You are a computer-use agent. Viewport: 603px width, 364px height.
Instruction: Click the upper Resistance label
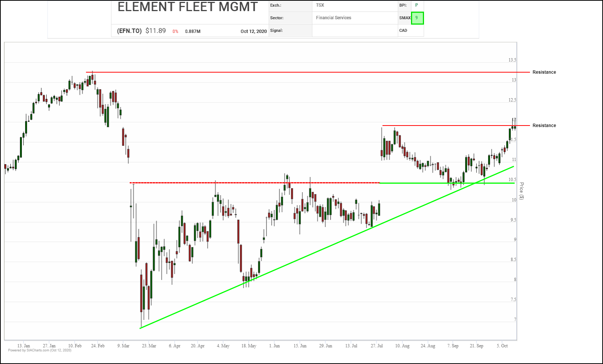(544, 72)
